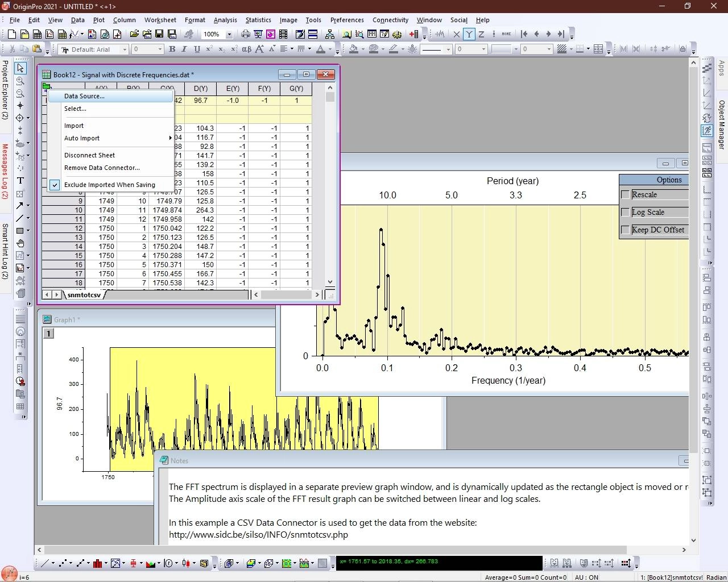Click layer 1 button in Graph1
This screenshot has width=728, height=582.
tap(49, 334)
